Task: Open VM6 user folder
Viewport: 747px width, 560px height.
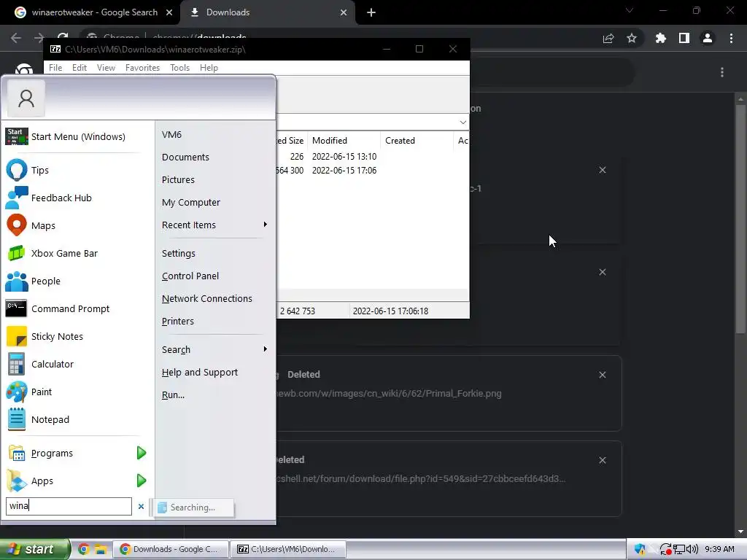Action: tap(171, 134)
